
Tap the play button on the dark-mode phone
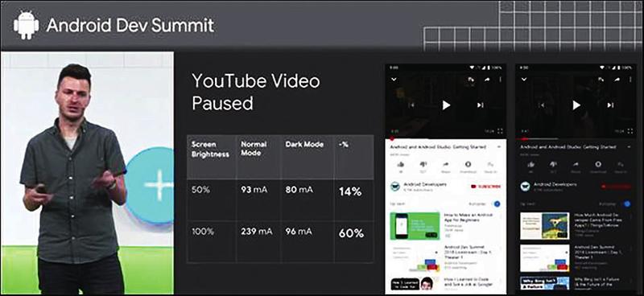[576, 105]
